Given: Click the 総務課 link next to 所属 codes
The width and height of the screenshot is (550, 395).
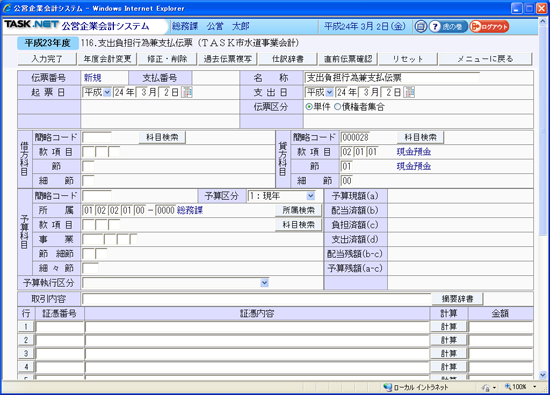Looking at the screenshot, I should coord(190,210).
